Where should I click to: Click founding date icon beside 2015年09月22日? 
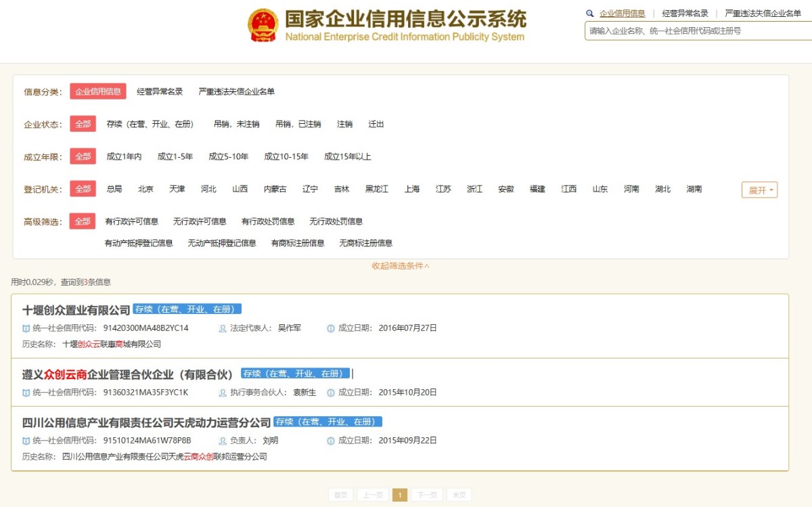330,440
